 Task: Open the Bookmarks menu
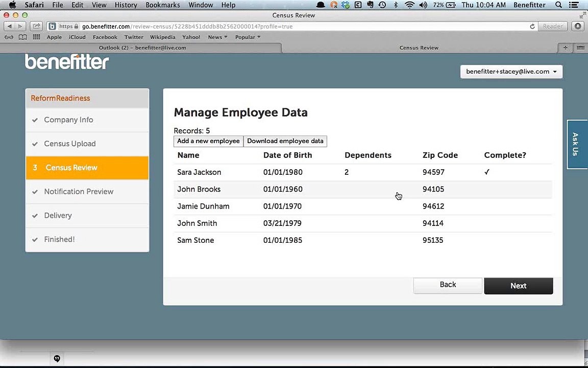click(163, 5)
